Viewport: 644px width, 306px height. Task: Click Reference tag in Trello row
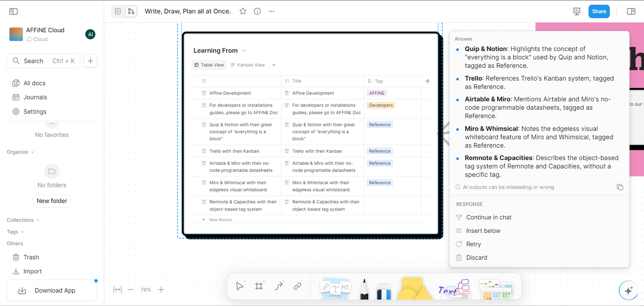coord(380,151)
